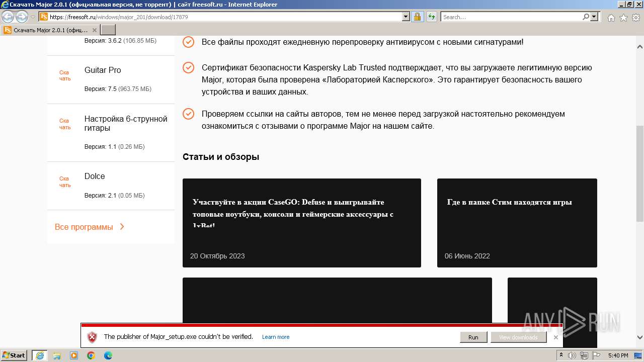
Task: Focus the Search box
Action: point(511,17)
